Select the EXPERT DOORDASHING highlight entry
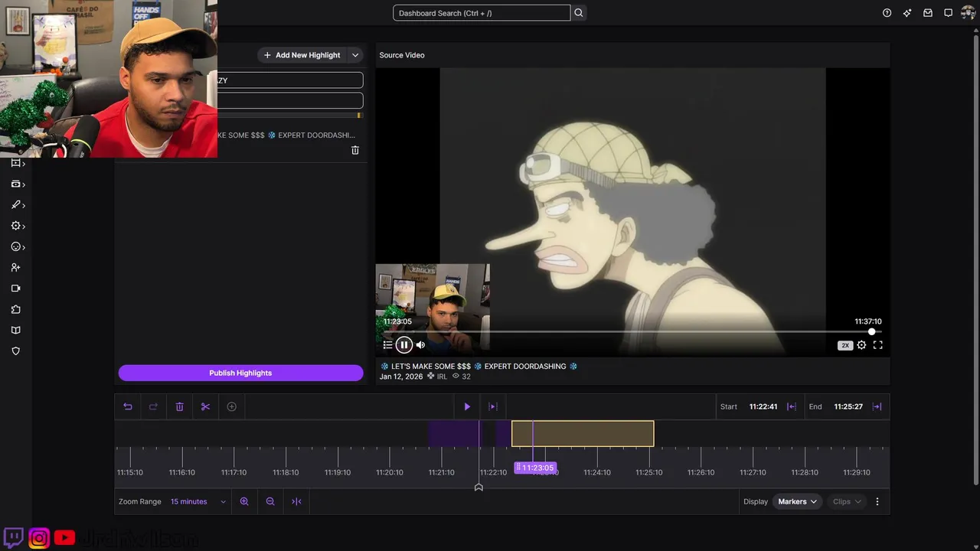This screenshot has height=551, width=980. coord(286,135)
